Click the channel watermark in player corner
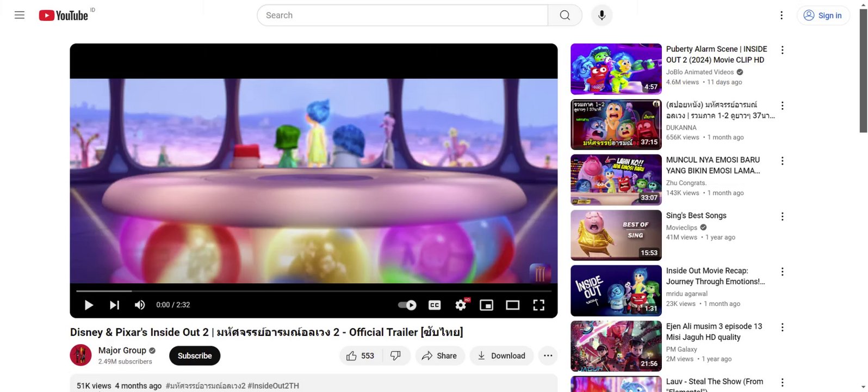This screenshot has width=868, height=392. coord(540,273)
